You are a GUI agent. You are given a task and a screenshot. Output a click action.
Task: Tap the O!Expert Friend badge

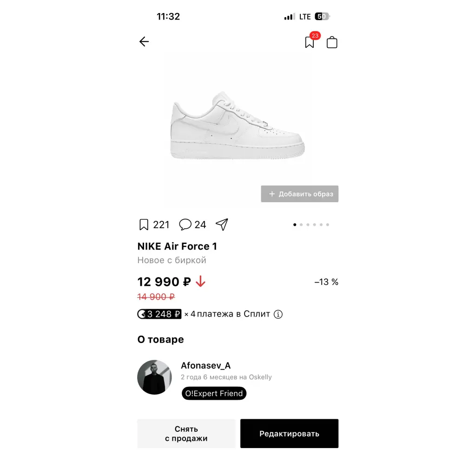[214, 393]
